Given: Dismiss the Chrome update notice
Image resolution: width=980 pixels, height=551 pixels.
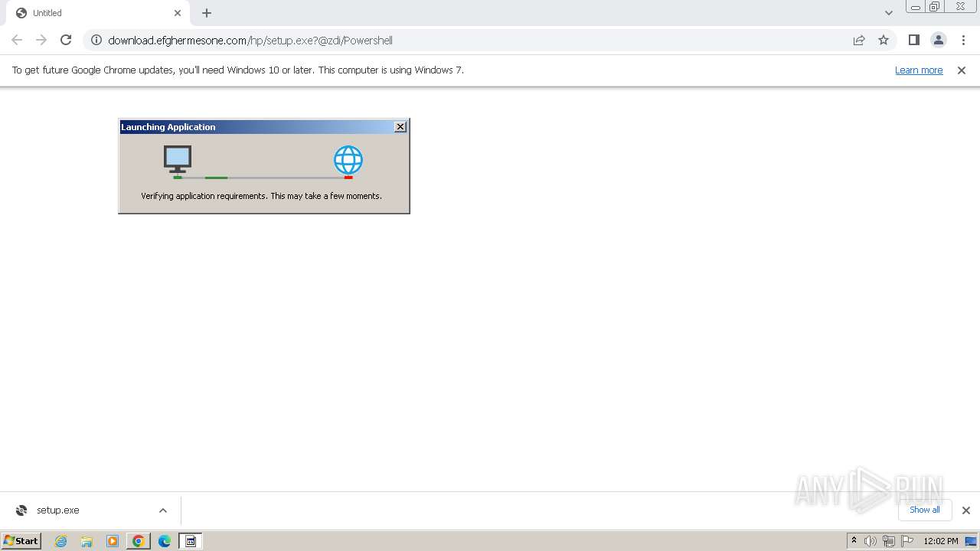Looking at the screenshot, I should [962, 70].
